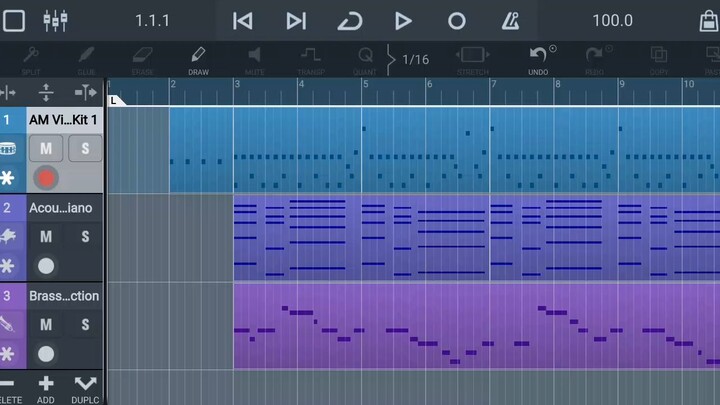Open the piano instrument icon on track 2
The image size is (720, 405).
click(8, 237)
